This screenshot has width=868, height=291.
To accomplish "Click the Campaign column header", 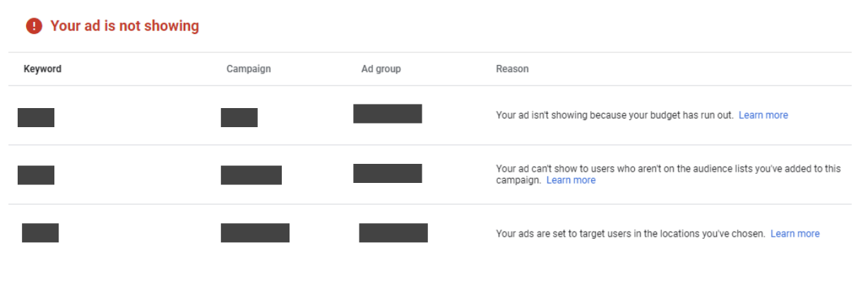I will (x=249, y=69).
